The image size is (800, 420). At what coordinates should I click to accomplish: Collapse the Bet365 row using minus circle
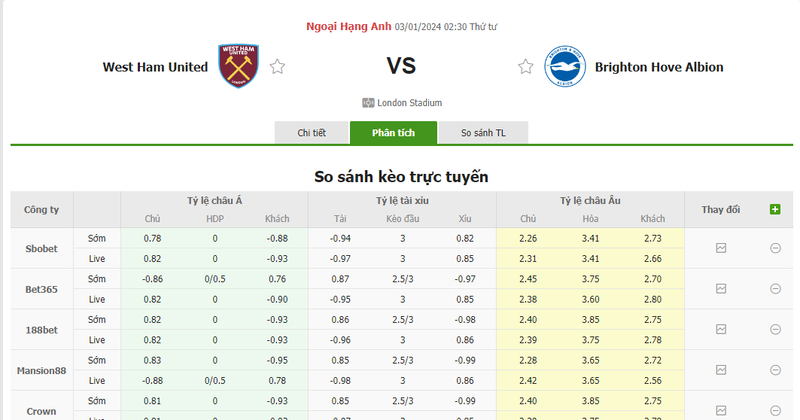click(775, 289)
